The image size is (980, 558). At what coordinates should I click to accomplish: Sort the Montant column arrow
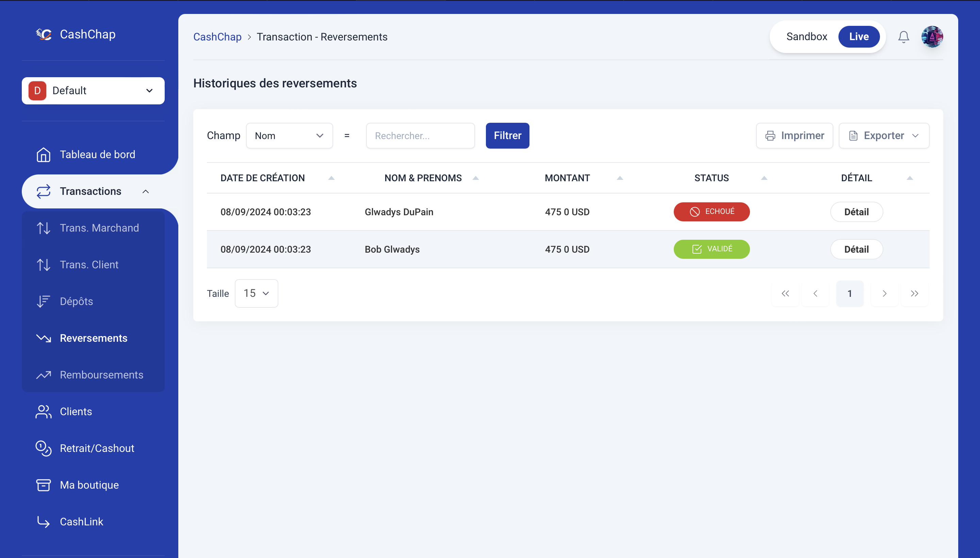620,178
